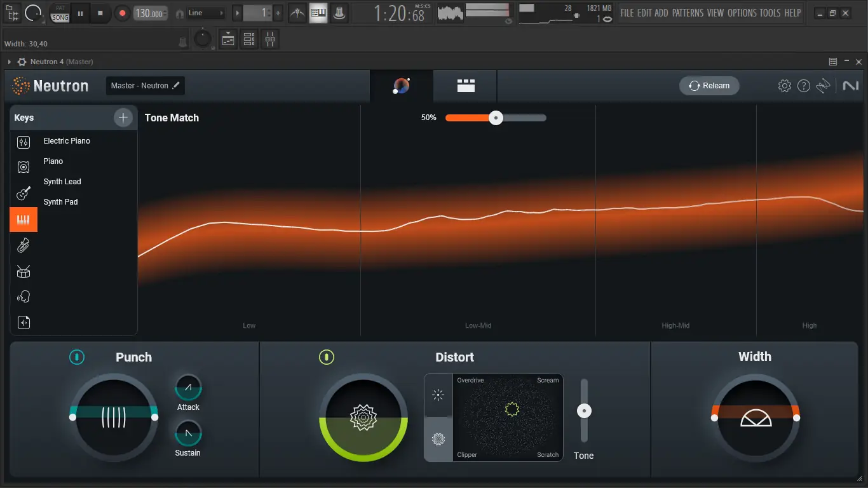Switch to Neutron's module chain tab
The image size is (868, 488).
pos(465,86)
